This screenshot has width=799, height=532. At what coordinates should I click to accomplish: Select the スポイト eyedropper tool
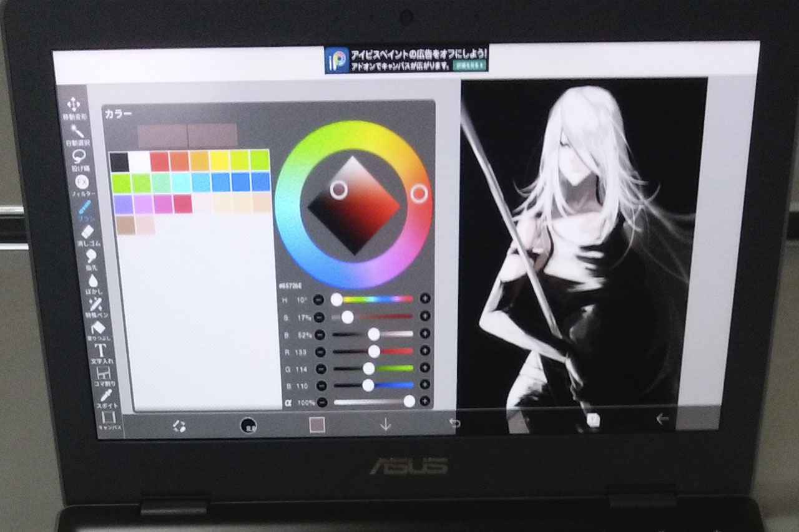pos(107,397)
